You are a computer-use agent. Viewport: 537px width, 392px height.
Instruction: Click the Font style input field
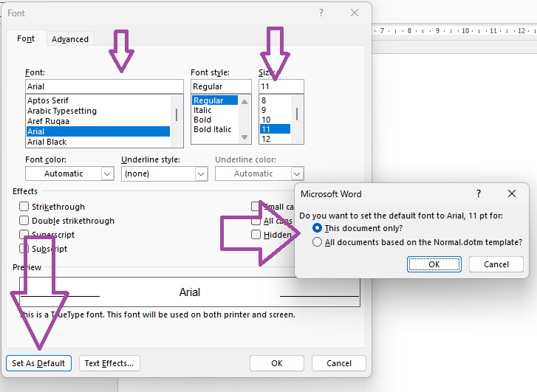[221, 86]
